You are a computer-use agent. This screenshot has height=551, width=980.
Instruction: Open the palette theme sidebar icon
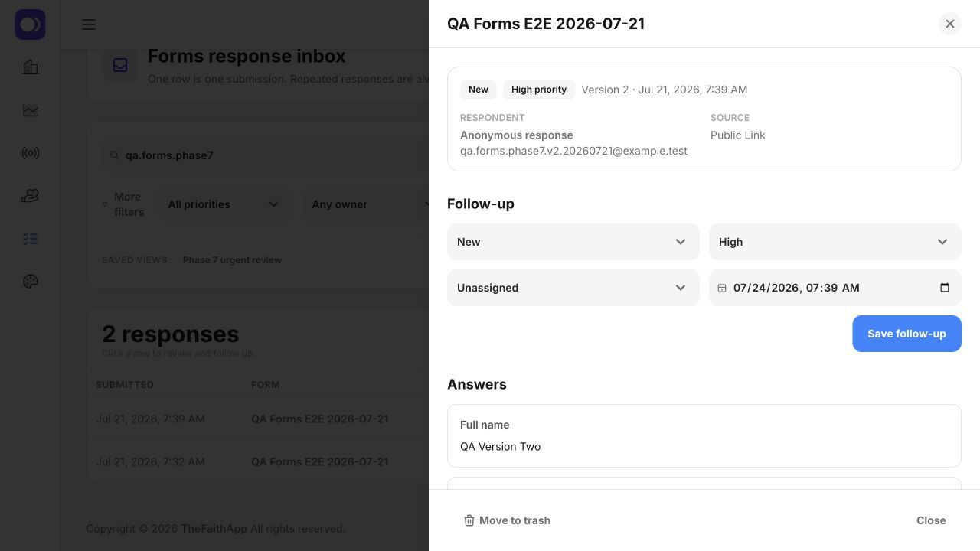pyautogui.click(x=31, y=282)
